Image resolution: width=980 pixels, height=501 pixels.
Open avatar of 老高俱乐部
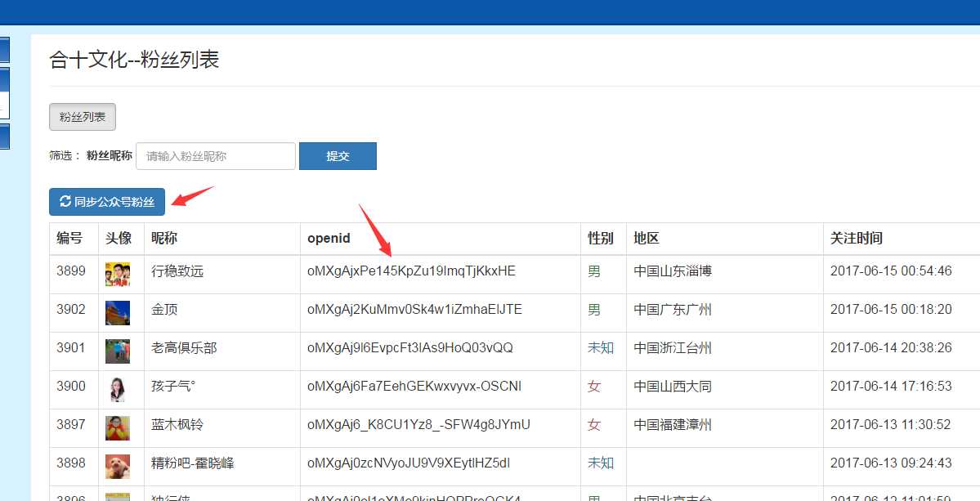[118, 351]
